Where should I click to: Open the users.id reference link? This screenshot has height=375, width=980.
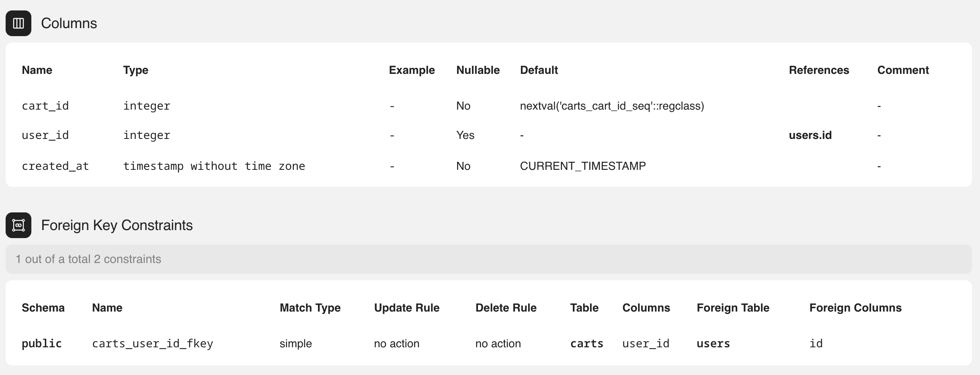(809, 135)
